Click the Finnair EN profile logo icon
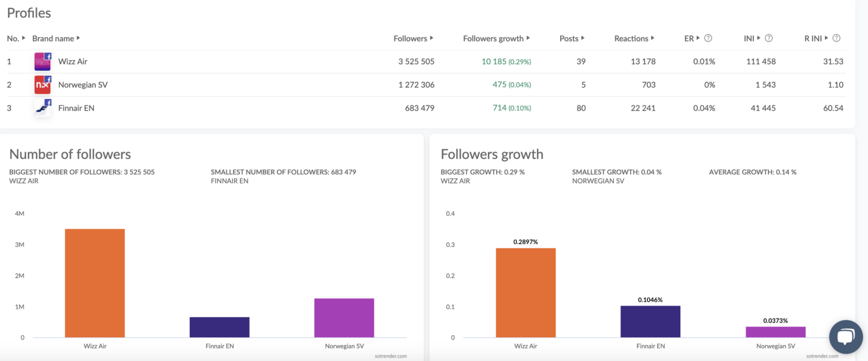The image size is (868, 361). (x=42, y=108)
